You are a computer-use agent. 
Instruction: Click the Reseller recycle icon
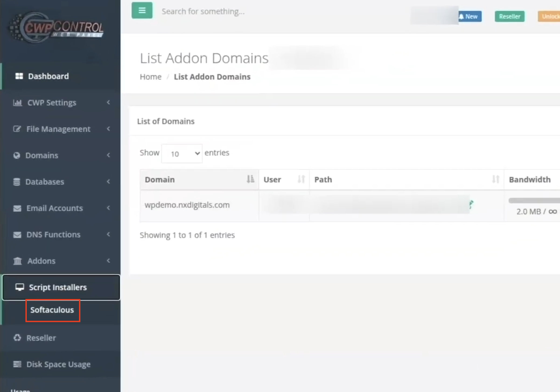tap(17, 338)
